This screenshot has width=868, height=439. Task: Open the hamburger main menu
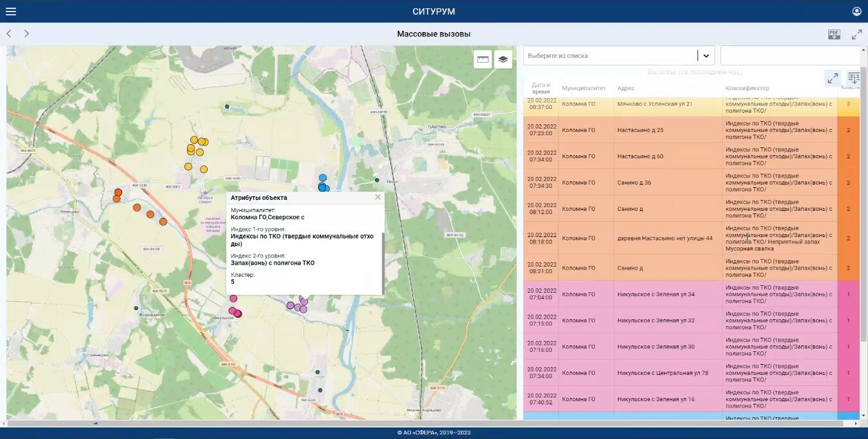pyautogui.click(x=10, y=11)
